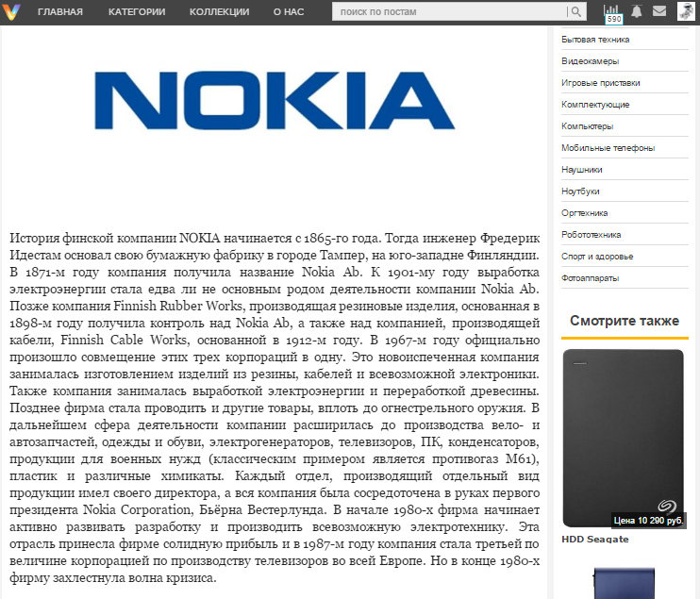Open the Наушники category
700x599 pixels.
(582, 170)
